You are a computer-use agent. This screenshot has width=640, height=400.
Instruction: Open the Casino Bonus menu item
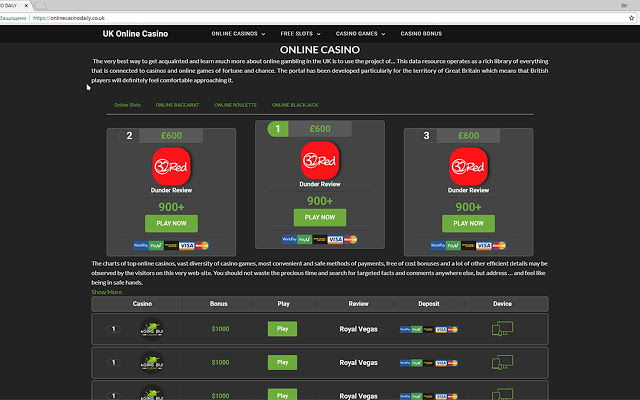[x=421, y=34]
